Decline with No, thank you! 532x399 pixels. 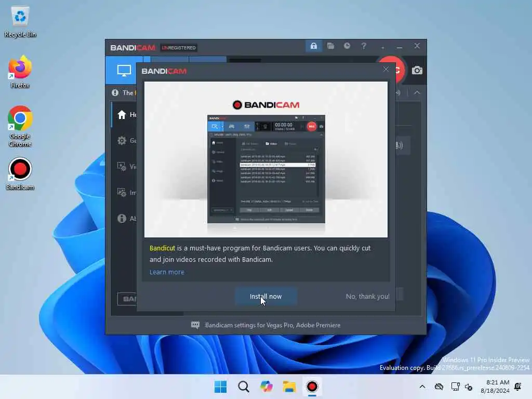367,296
